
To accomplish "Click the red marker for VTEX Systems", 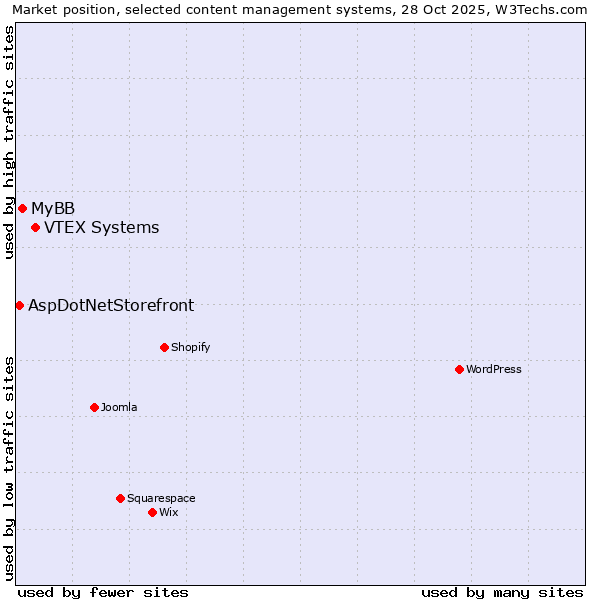I will click(x=35, y=228).
